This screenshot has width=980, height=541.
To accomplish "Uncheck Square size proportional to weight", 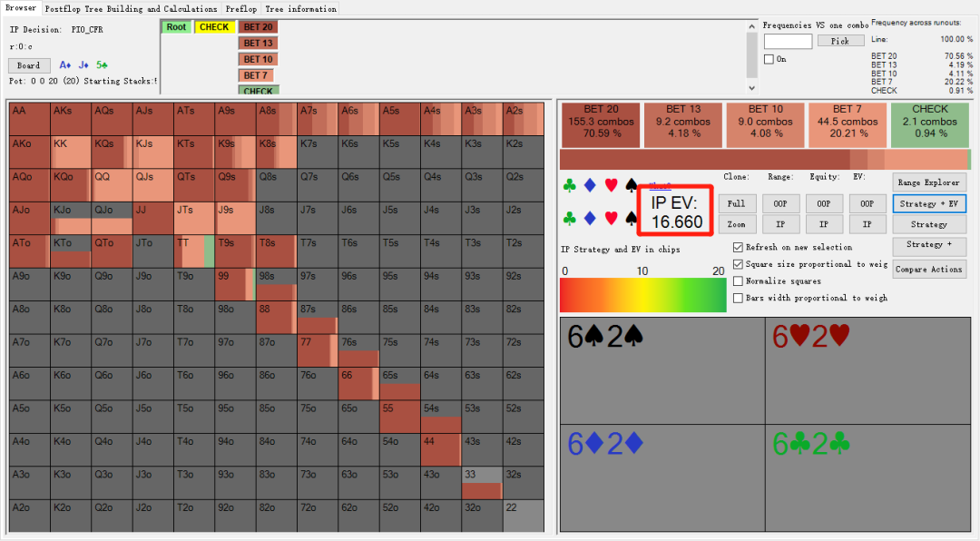I will [x=738, y=264].
